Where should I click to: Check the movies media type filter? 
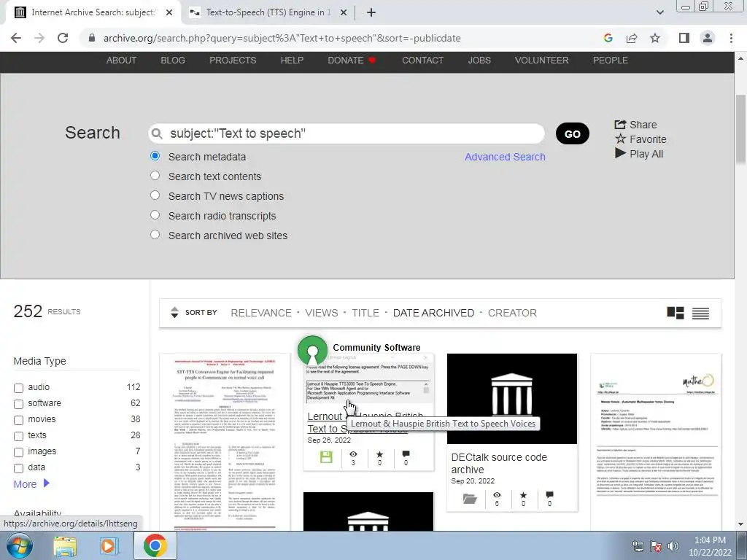point(18,421)
